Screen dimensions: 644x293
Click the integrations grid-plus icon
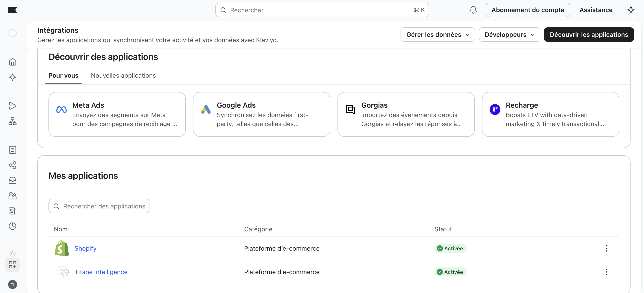(x=13, y=265)
